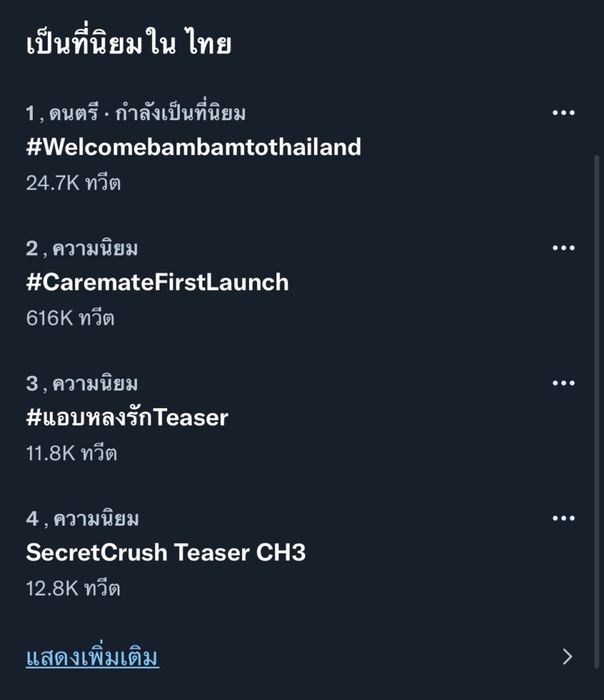Click the rank 2 ความนิยม label

[x=94, y=248]
